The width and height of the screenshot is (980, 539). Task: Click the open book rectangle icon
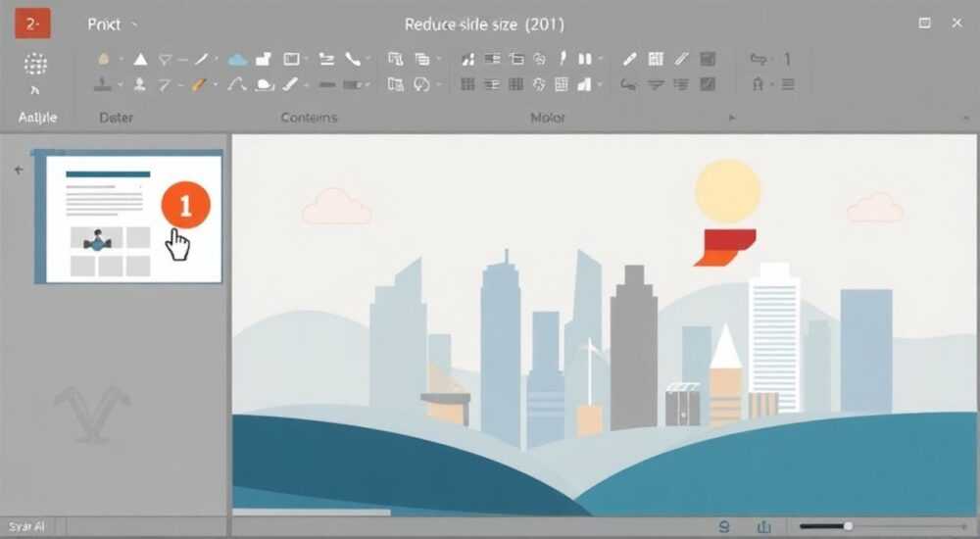[291, 60]
